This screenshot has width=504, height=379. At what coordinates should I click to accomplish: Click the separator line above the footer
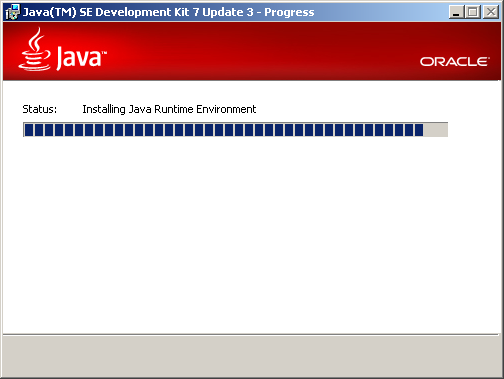click(252, 334)
